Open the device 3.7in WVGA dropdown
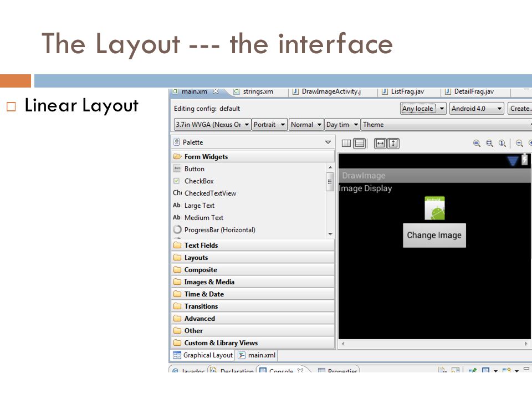Viewport: 532px width, 399px height. coord(212,125)
